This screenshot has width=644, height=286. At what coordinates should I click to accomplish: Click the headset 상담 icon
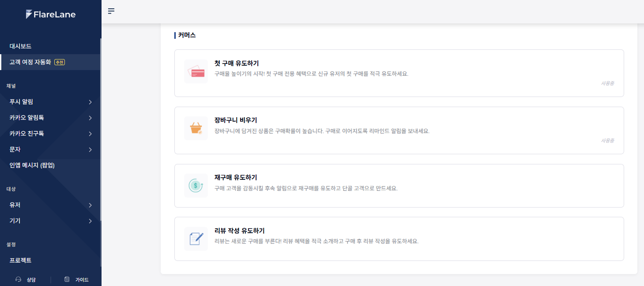pyautogui.click(x=19, y=279)
